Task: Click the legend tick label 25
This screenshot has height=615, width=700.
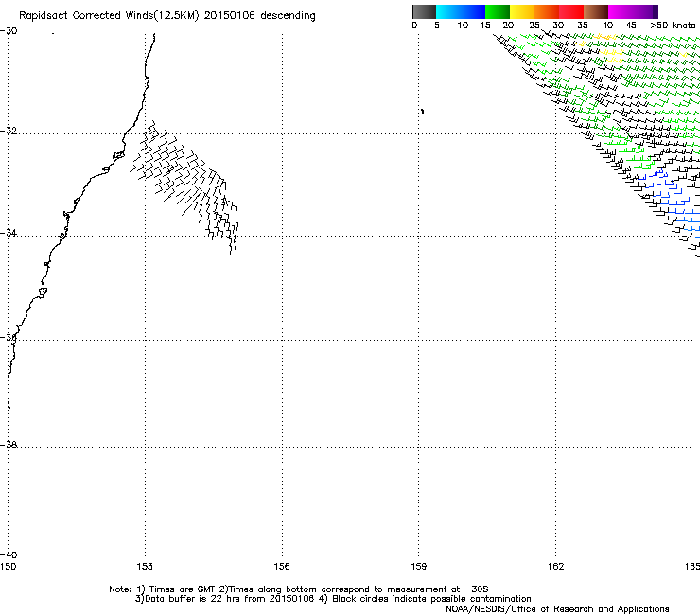Action: (534, 26)
